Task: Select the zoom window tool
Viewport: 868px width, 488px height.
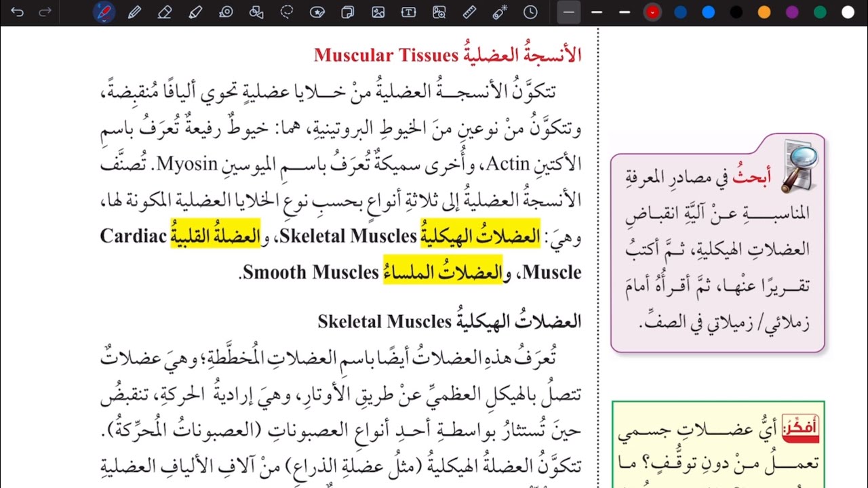Action: pyautogui.click(x=439, y=12)
